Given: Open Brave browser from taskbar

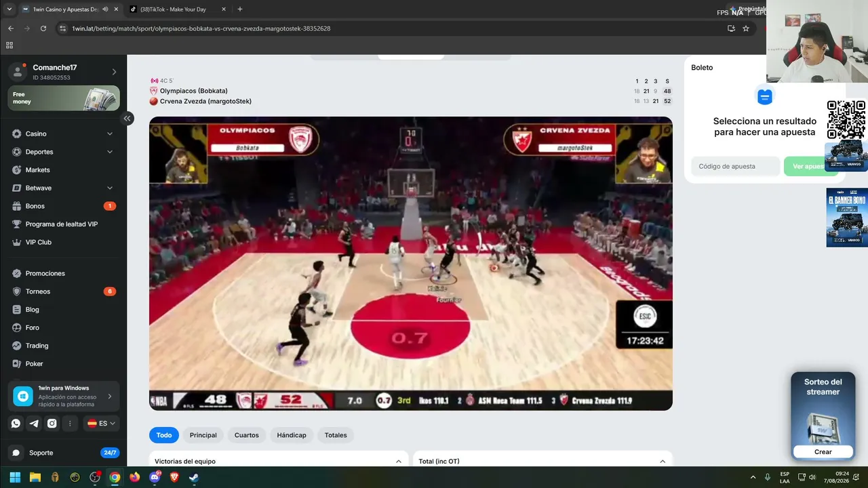Looking at the screenshot, I should pyautogui.click(x=174, y=477).
